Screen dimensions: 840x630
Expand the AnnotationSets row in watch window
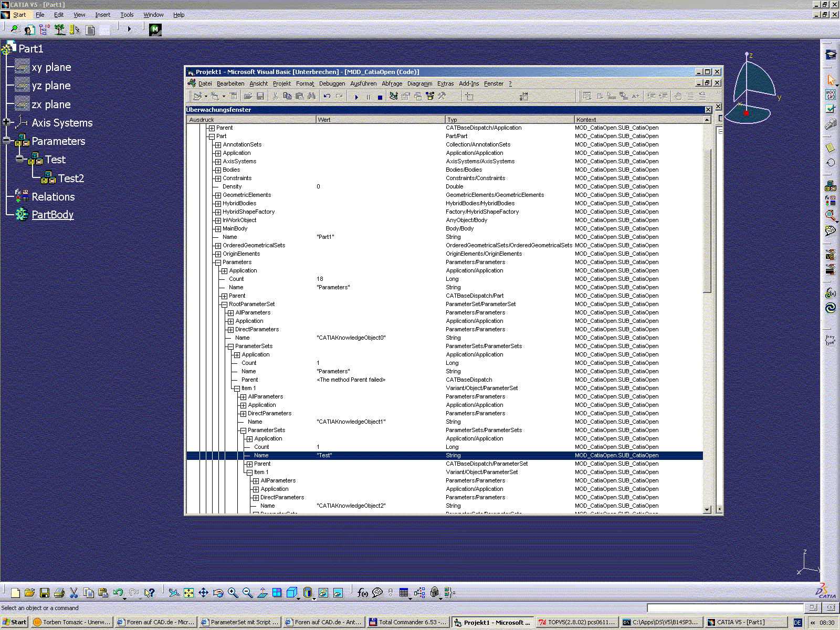point(218,145)
